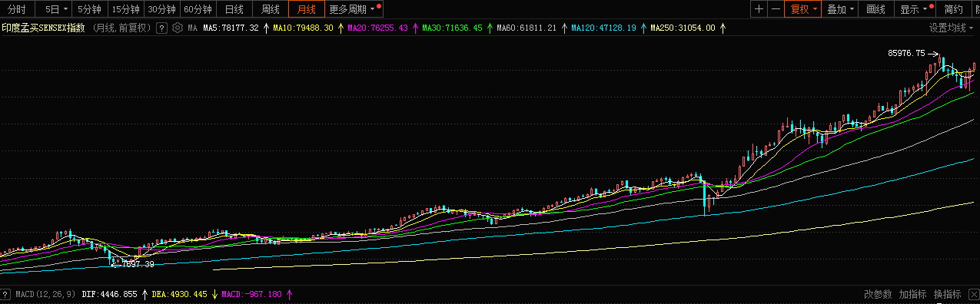This screenshot has width=980, height=304.
Task: Click the minus zoom-out chart icon
Action: pyautogui.click(x=776, y=9)
